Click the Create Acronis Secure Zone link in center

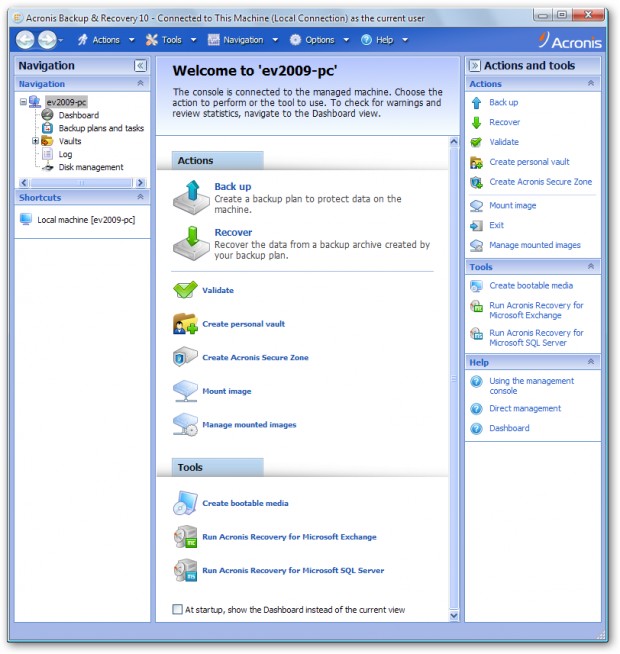point(255,357)
